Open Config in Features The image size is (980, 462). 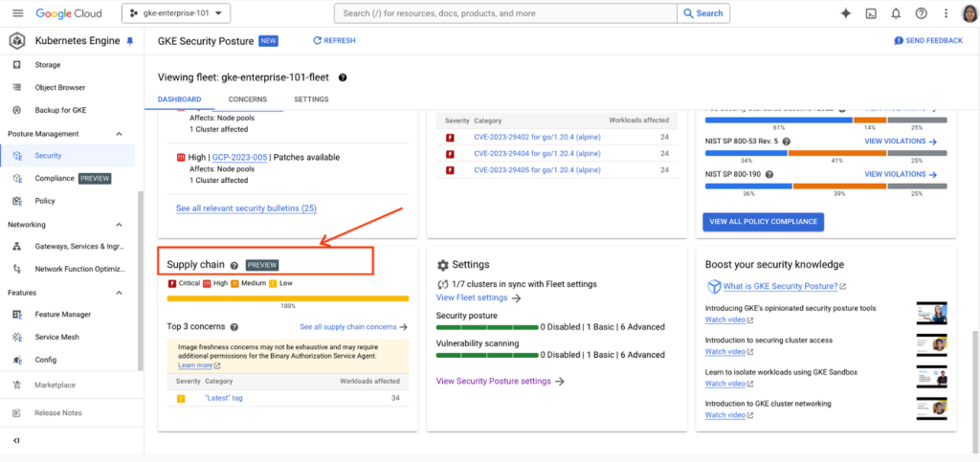(x=46, y=360)
